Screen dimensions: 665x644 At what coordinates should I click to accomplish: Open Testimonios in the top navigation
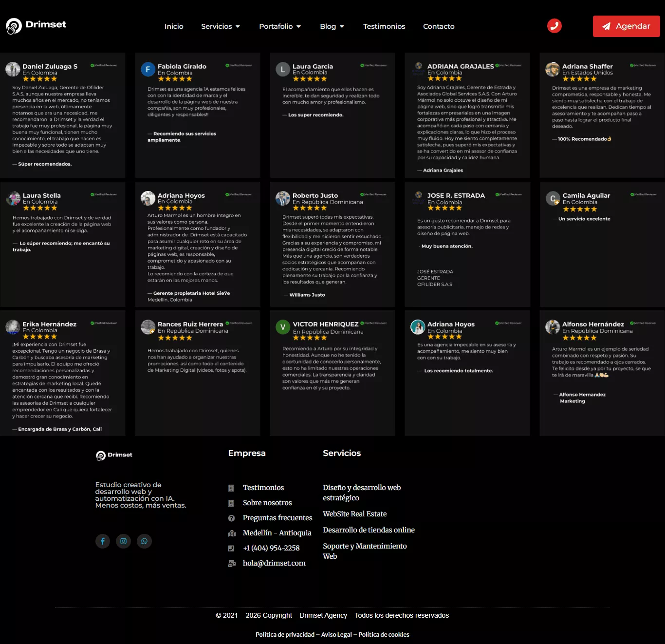click(x=384, y=26)
